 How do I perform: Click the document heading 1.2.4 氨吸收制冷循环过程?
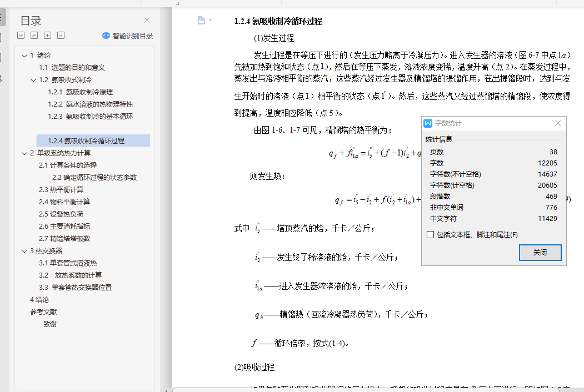[x=278, y=21]
